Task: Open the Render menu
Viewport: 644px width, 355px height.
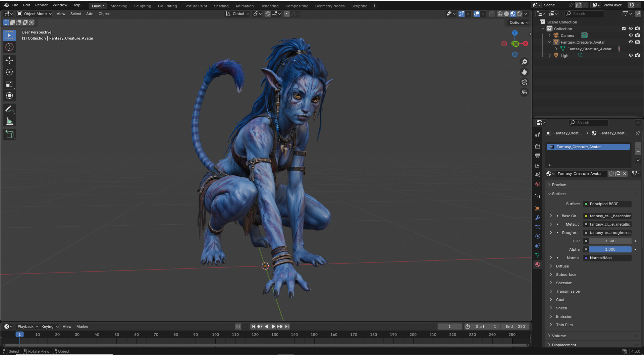Action: 41,5
